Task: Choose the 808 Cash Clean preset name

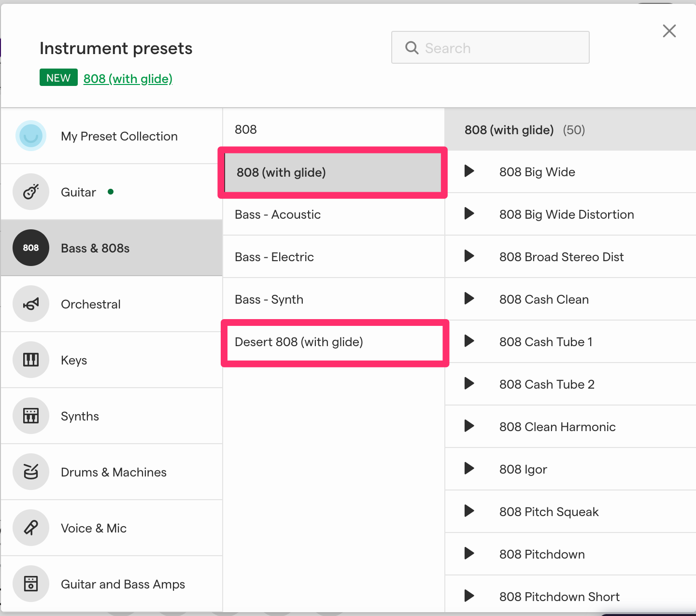Action: [x=544, y=299]
